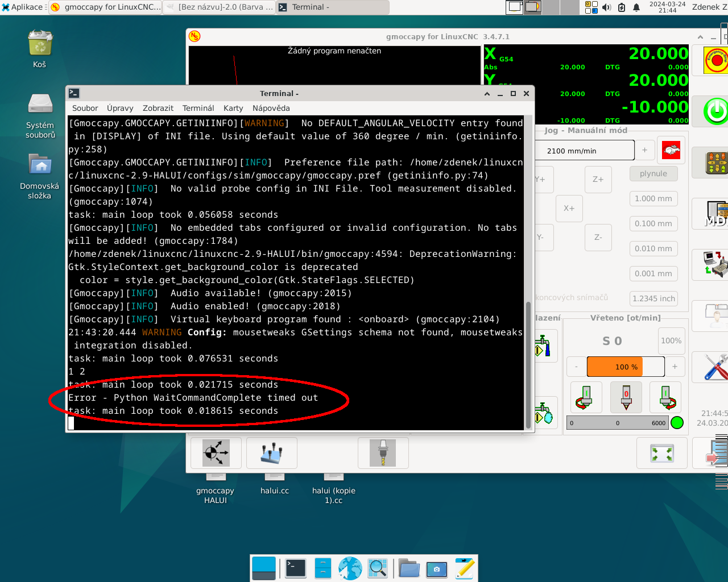Open Zdenek user menu in panel
Image resolution: width=728 pixels, height=582 pixels.
[x=709, y=7]
